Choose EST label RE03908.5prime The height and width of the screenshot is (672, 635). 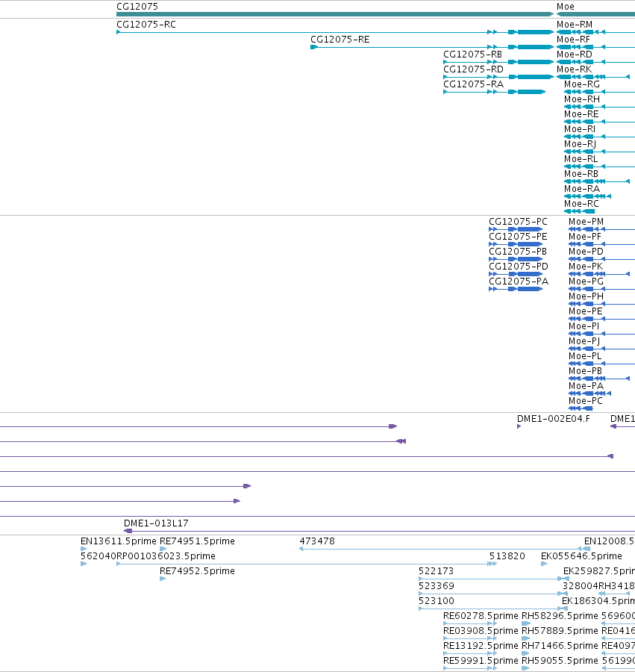tap(481, 631)
